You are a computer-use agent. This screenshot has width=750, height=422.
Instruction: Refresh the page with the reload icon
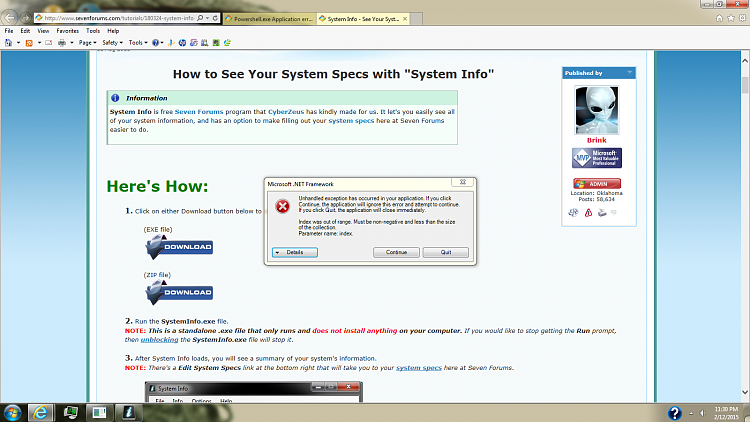(x=215, y=18)
